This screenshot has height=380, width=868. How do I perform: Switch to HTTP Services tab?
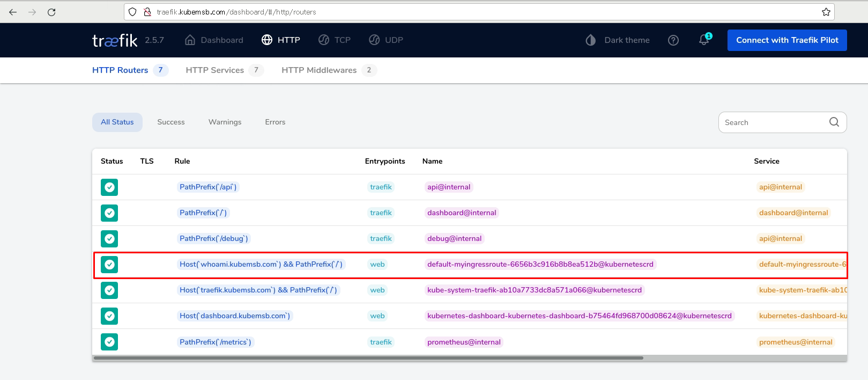214,70
